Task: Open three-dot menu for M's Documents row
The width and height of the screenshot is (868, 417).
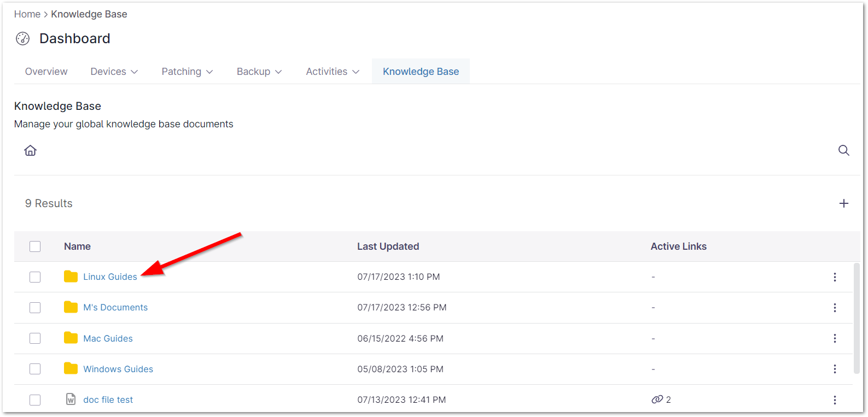Action: (835, 308)
